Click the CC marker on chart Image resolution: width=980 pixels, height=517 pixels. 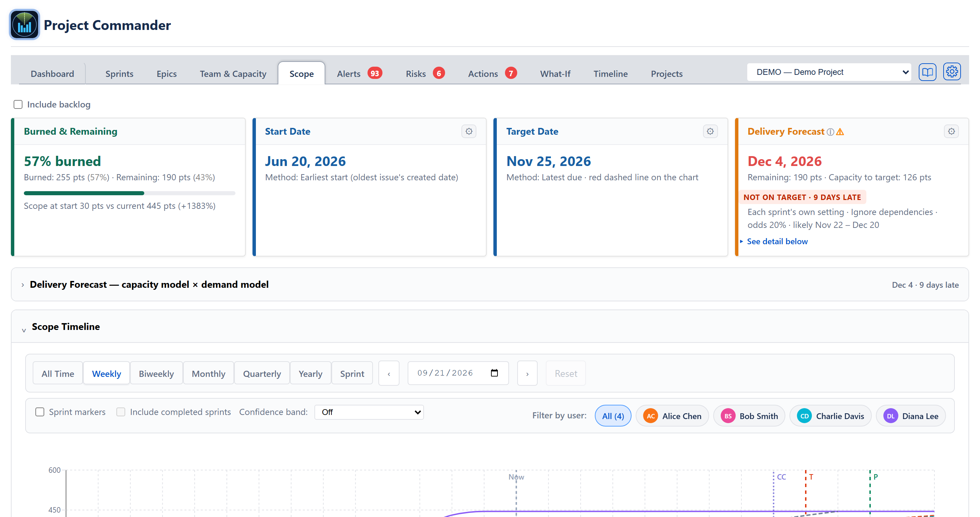click(x=781, y=477)
